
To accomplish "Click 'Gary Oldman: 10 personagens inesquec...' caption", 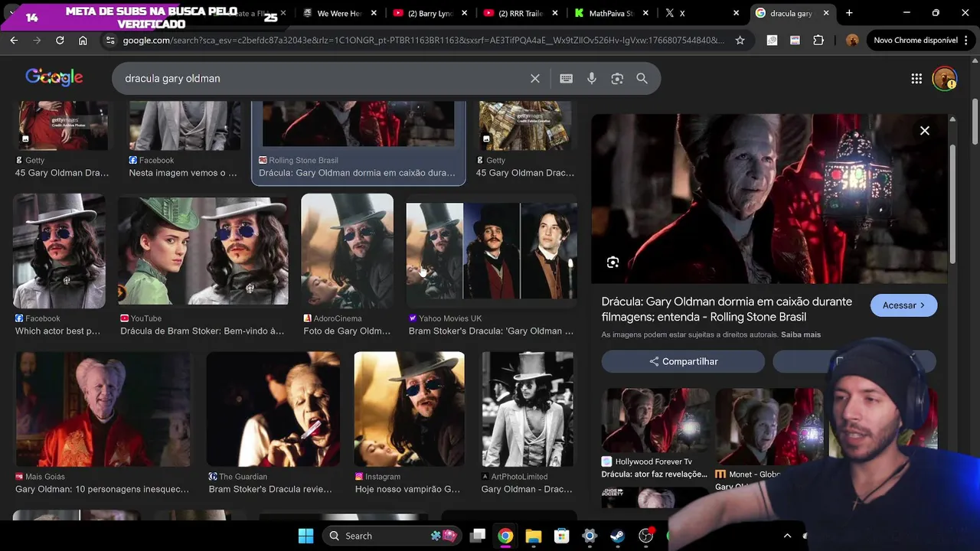I will coord(102,489).
